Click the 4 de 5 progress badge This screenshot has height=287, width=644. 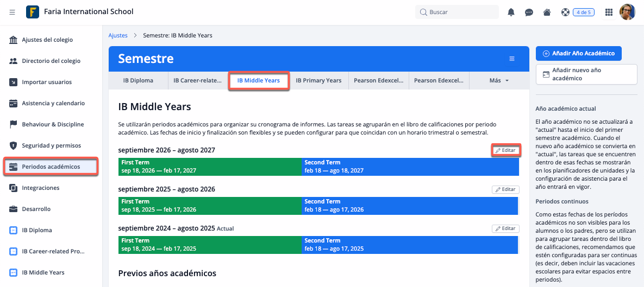[x=584, y=12]
